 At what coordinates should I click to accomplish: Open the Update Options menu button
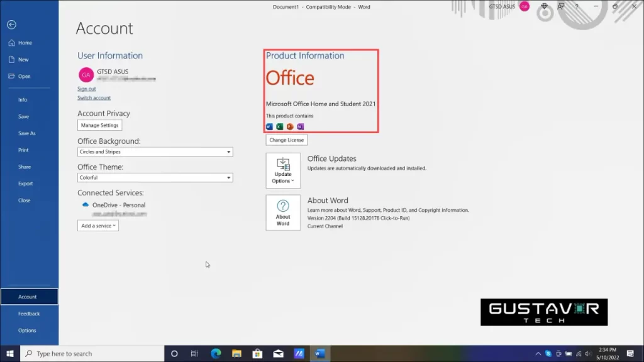(x=283, y=171)
